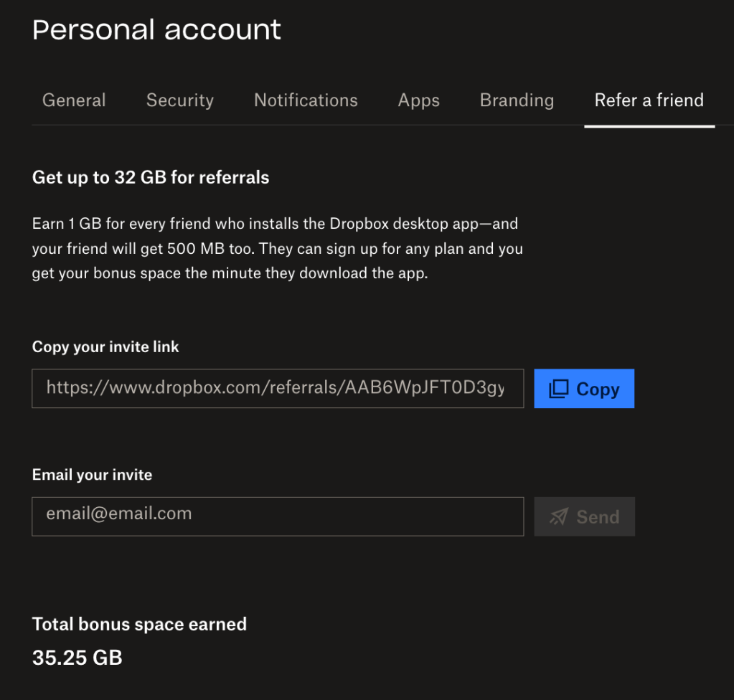The height and width of the screenshot is (700, 734).
Task: Switch to the Security tab
Action: point(179,100)
